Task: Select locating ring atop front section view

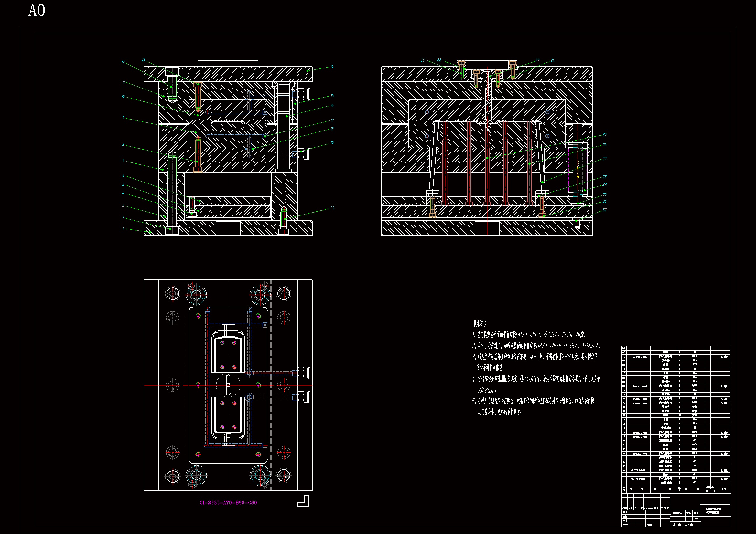Action: point(228,63)
